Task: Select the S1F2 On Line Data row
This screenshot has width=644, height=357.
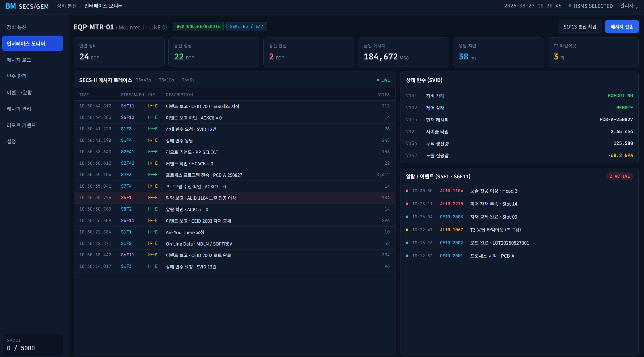Action: point(235,244)
